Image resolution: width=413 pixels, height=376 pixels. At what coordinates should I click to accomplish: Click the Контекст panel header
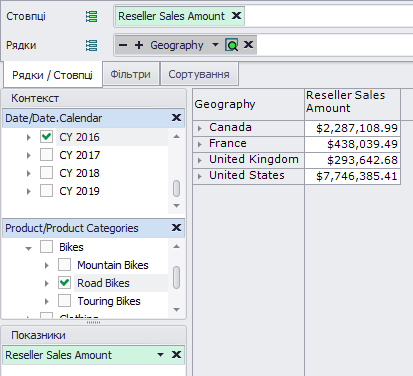tap(94, 98)
